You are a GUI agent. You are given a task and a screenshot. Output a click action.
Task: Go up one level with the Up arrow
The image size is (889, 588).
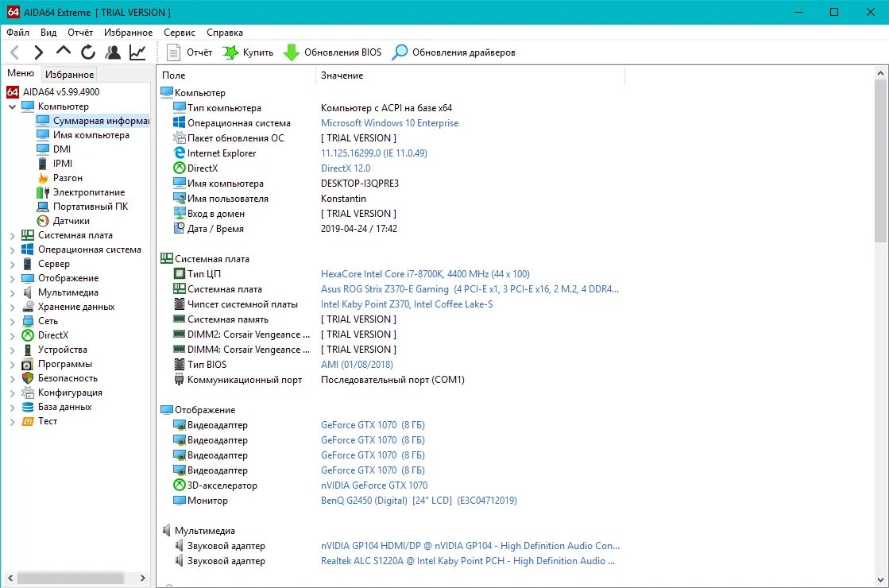pyautogui.click(x=64, y=52)
